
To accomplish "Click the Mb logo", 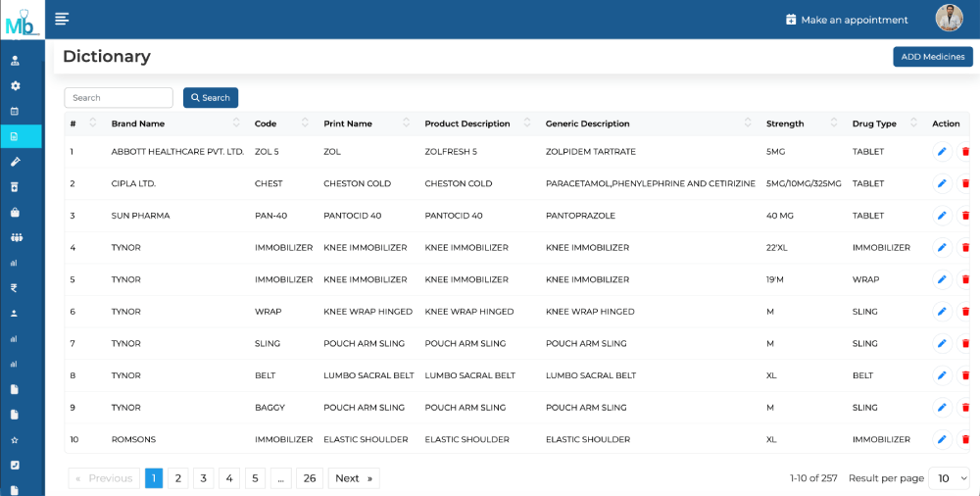I will 23,21.
